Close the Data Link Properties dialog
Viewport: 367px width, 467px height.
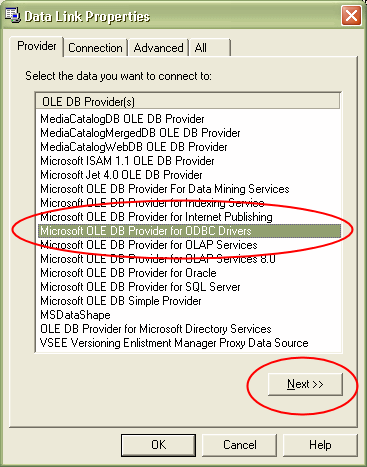351,16
